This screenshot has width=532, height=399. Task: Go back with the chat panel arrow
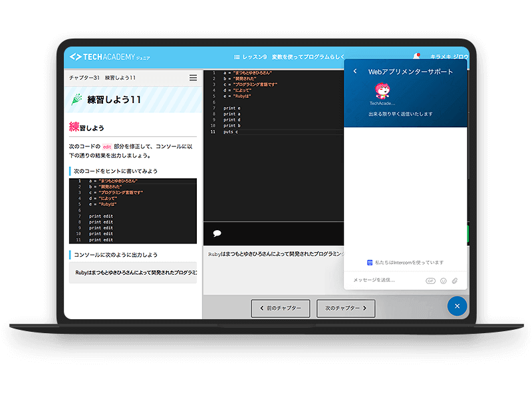click(x=355, y=71)
